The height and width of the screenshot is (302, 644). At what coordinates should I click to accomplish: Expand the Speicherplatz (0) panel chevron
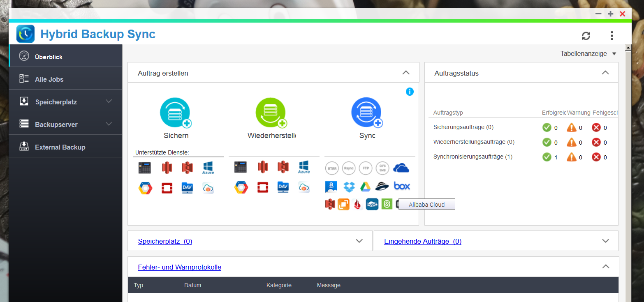click(x=359, y=241)
